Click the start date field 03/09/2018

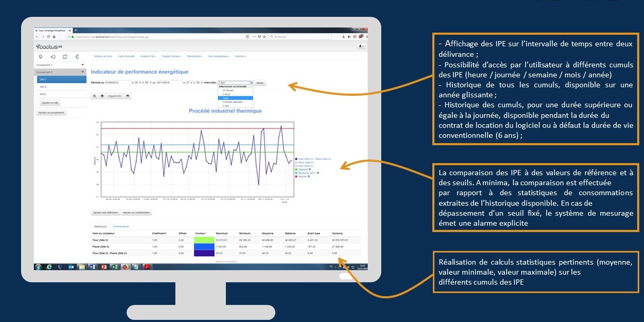click(x=118, y=83)
